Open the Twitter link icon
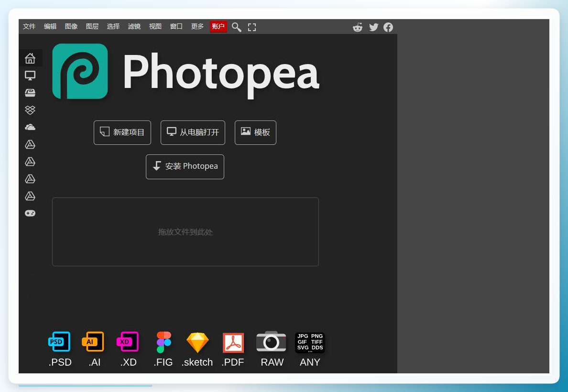The width and height of the screenshot is (568, 392). click(373, 27)
